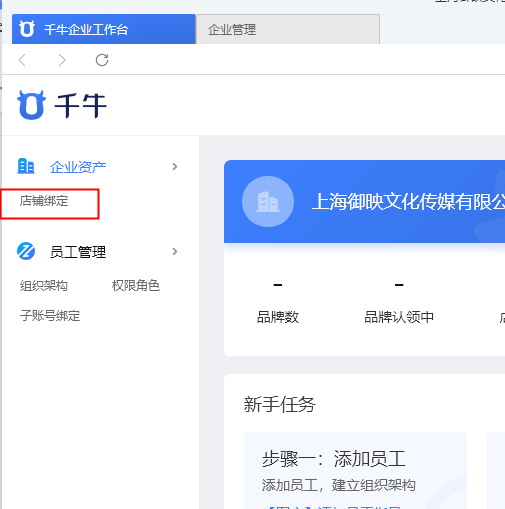Viewport: 505px width, 509px height.
Task: Open the 权限角色 page
Action: pyautogui.click(x=136, y=286)
